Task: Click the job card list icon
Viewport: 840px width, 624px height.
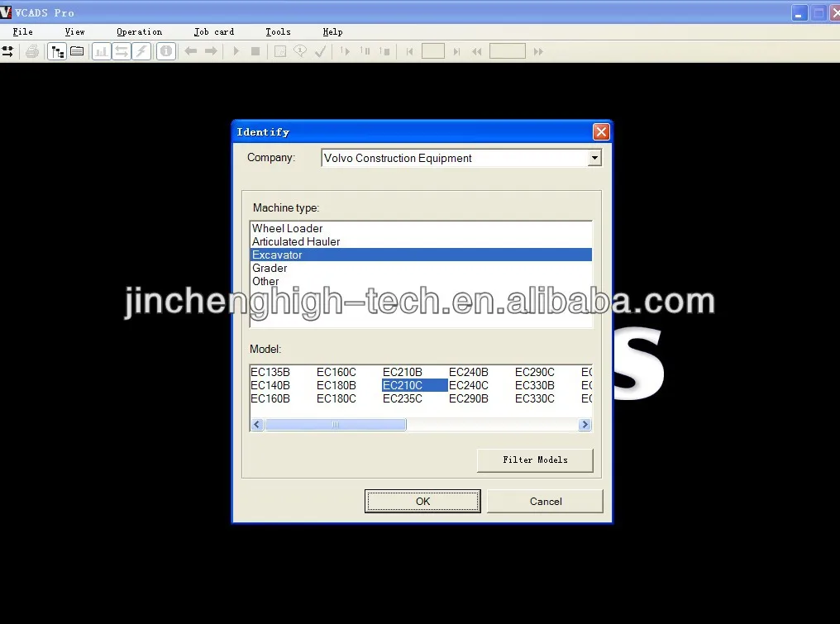Action: (77, 51)
